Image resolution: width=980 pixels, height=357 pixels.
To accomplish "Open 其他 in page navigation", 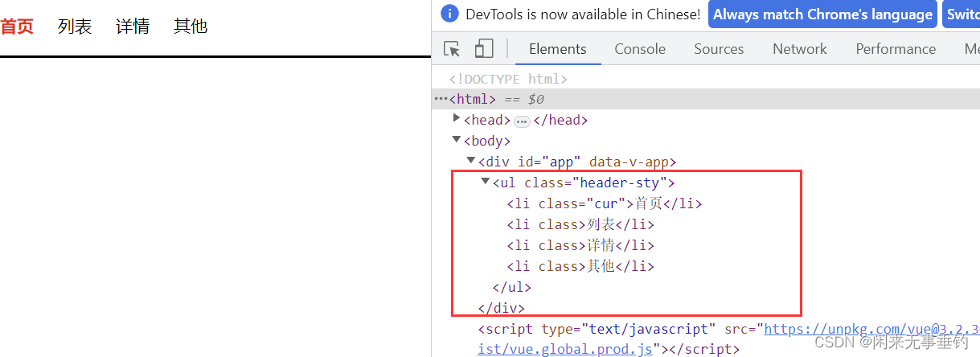I will coord(191,27).
